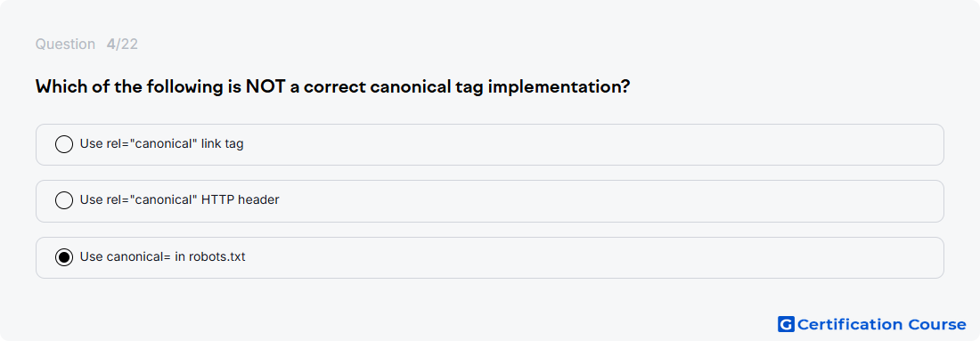The image size is (980, 341).
Task: Click the 4/22 question counter
Action: pos(122,45)
